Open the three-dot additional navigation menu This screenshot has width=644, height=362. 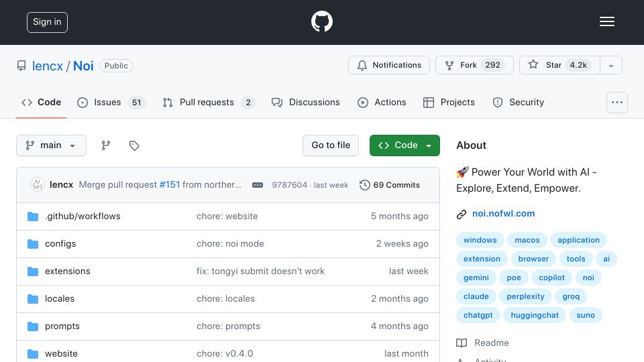pyautogui.click(x=617, y=103)
